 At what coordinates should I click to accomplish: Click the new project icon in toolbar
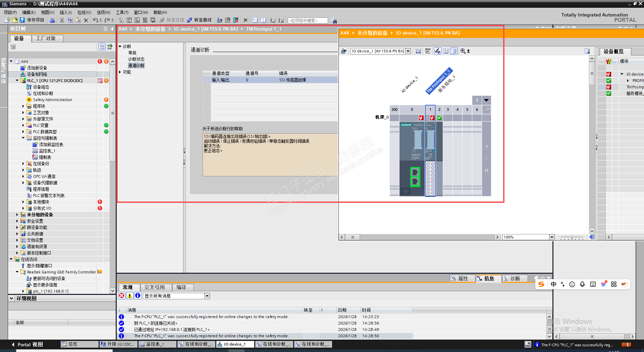pos(7,20)
